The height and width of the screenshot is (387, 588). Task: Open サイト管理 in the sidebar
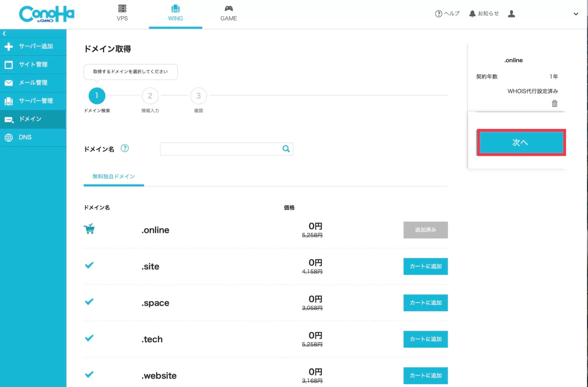click(33, 64)
